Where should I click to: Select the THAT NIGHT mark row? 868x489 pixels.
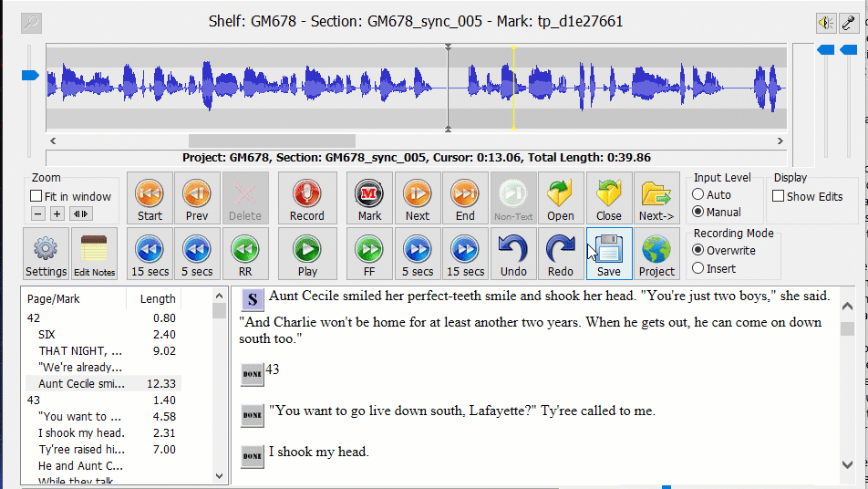point(104,350)
